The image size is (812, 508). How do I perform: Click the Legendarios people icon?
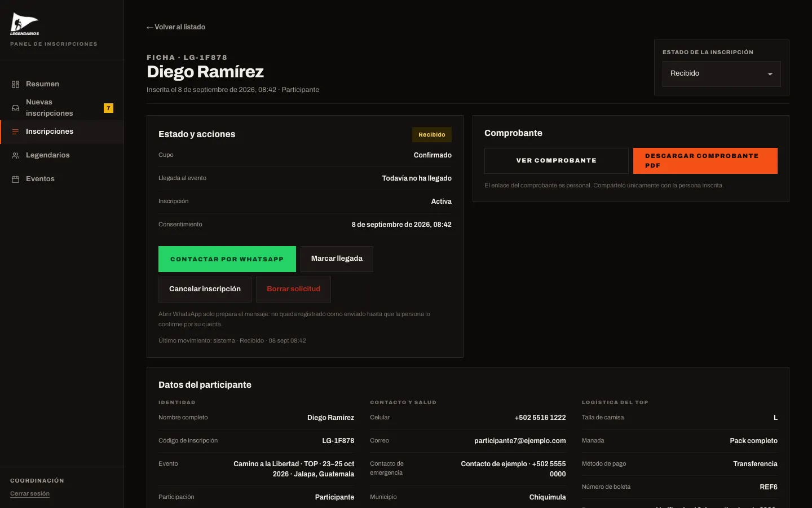pyautogui.click(x=15, y=155)
